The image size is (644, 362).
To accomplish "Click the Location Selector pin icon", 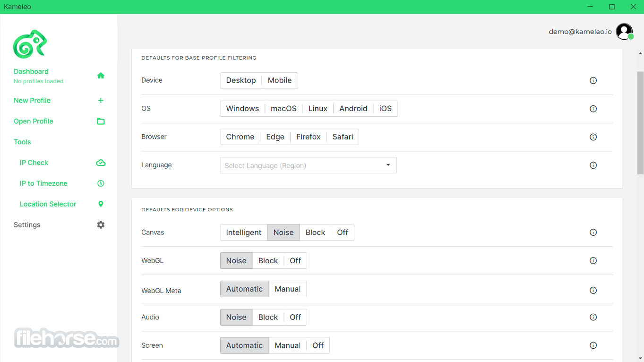I will [x=101, y=204].
